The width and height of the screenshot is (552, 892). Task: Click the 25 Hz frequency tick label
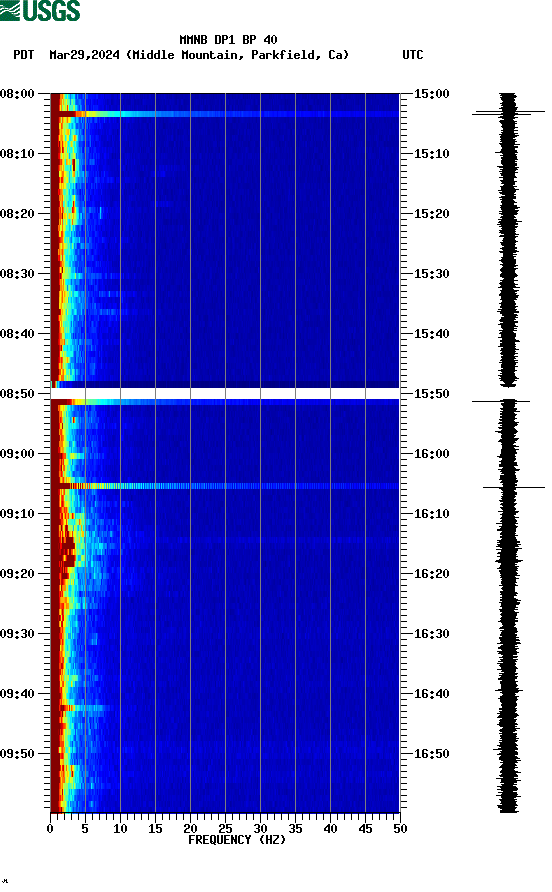225,829
